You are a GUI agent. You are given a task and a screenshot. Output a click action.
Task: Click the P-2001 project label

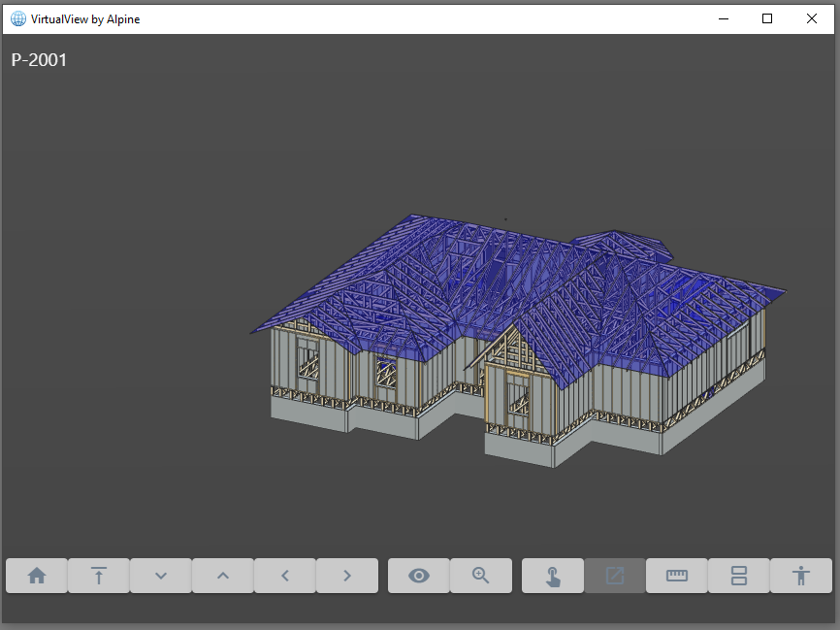[39, 60]
